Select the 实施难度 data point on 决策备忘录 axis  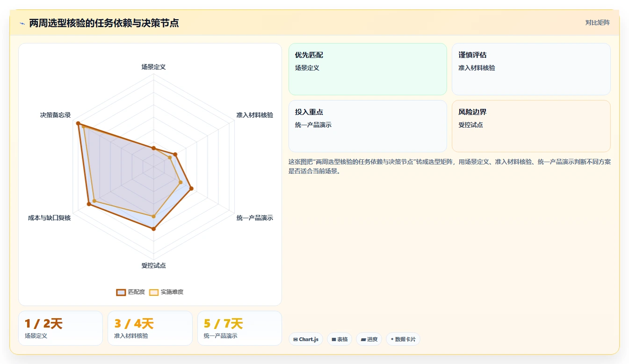click(83, 126)
